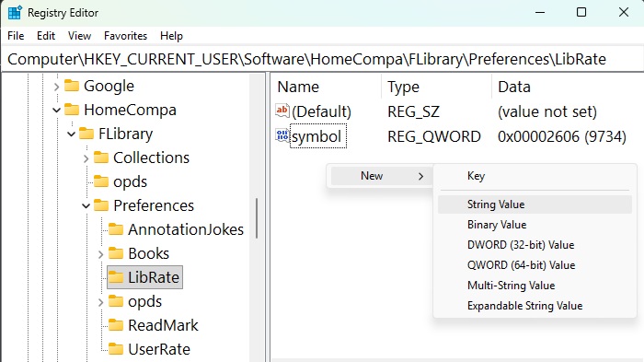The width and height of the screenshot is (644, 362).
Task: Click the Books folder icon
Action: pos(116,253)
